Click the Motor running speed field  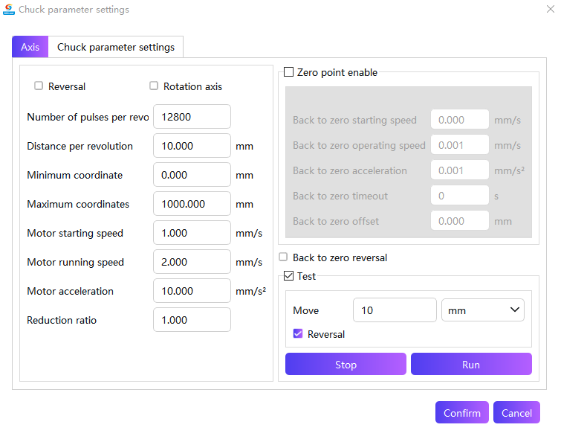[x=192, y=262]
